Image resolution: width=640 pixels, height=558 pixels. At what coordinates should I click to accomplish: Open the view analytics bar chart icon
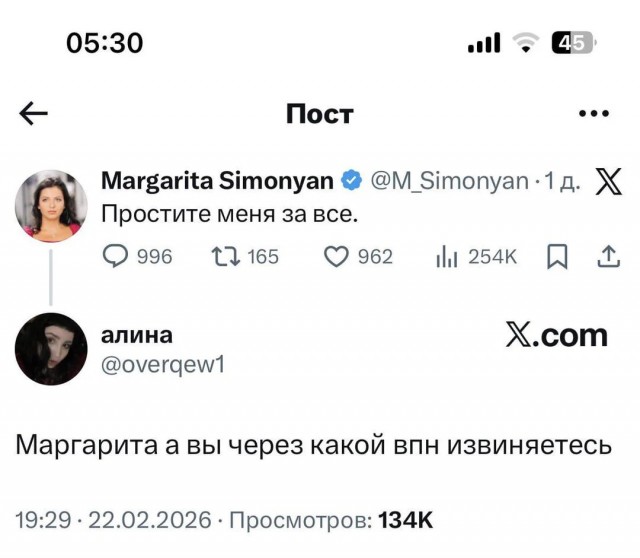(x=446, y=257)
